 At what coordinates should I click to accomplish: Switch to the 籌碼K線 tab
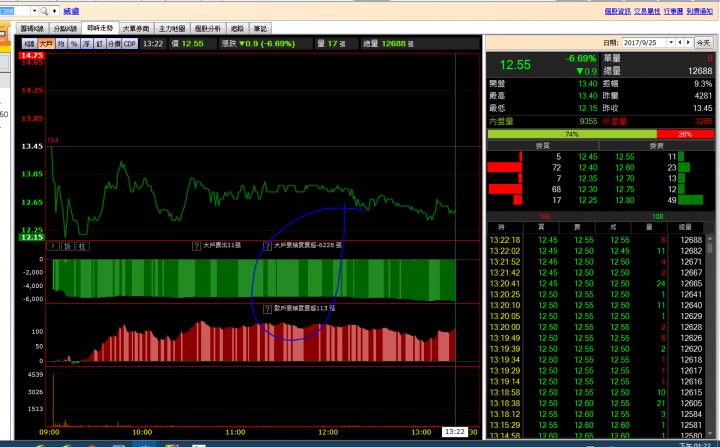pos(32,28)
